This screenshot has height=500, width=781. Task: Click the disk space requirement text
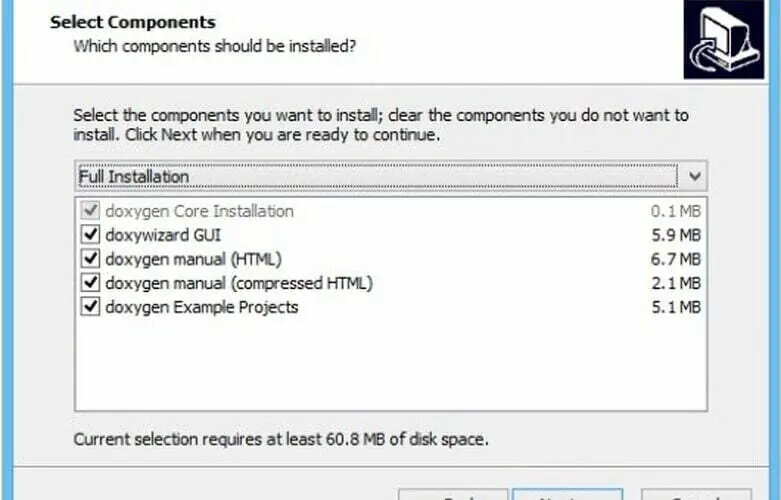[x=281, y=439]
